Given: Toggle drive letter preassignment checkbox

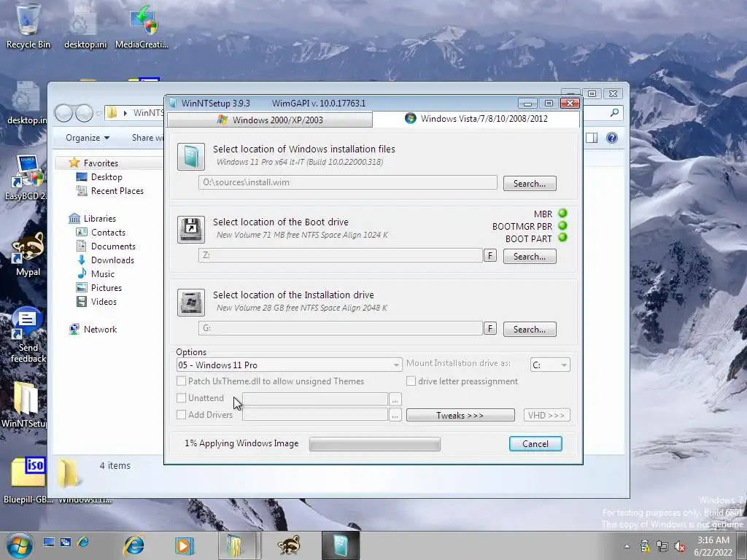Looking at the screenshot, I should [x=411, y=381].
